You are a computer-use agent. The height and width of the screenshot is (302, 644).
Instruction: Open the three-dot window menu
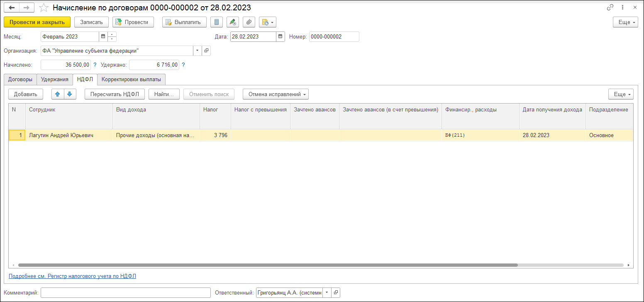click(x=622, y=7)
